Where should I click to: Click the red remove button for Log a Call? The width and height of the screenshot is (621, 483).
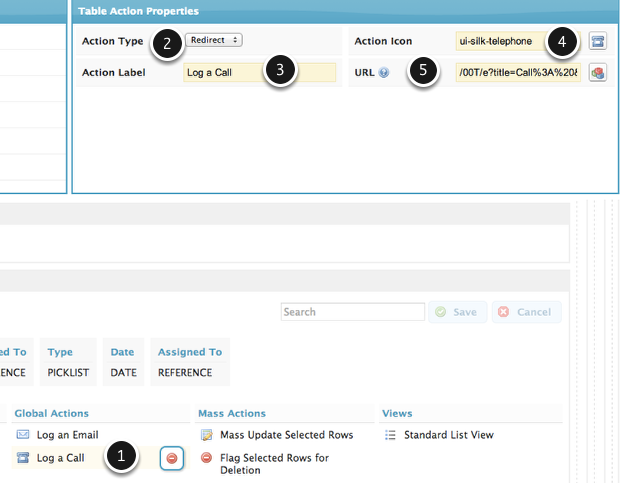coord(172,458)
